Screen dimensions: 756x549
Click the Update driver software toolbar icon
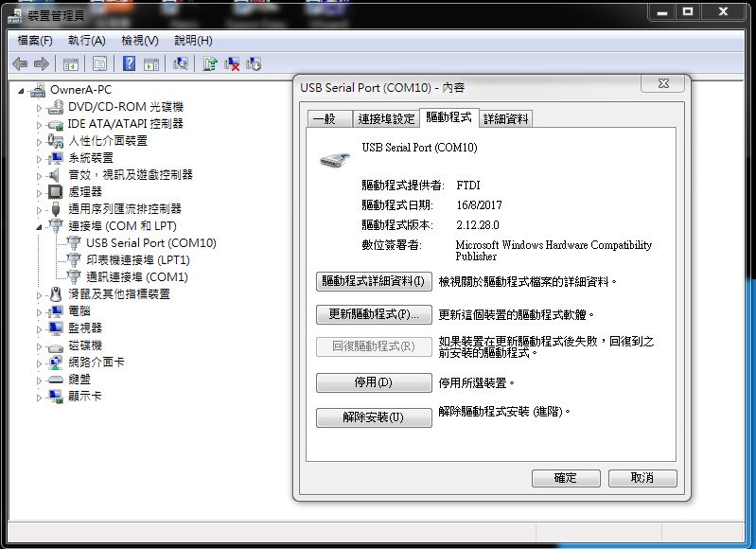210,63
